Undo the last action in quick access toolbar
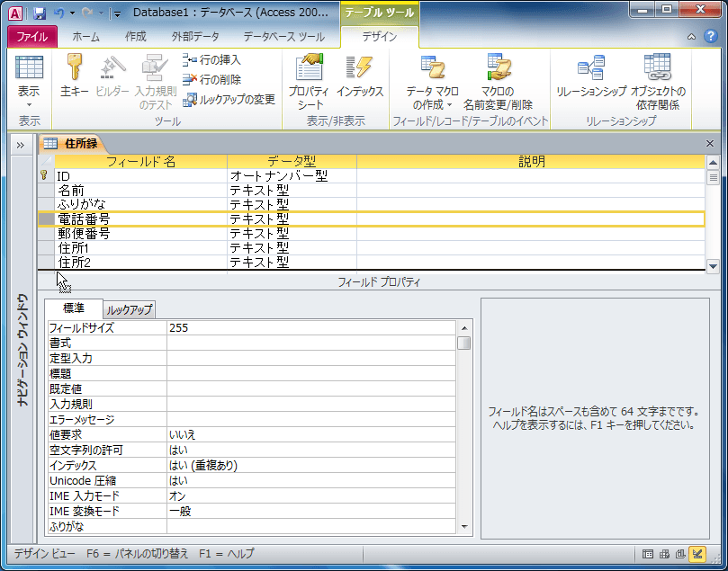Viewport: 728px width, 571px height. coord(59,13)
